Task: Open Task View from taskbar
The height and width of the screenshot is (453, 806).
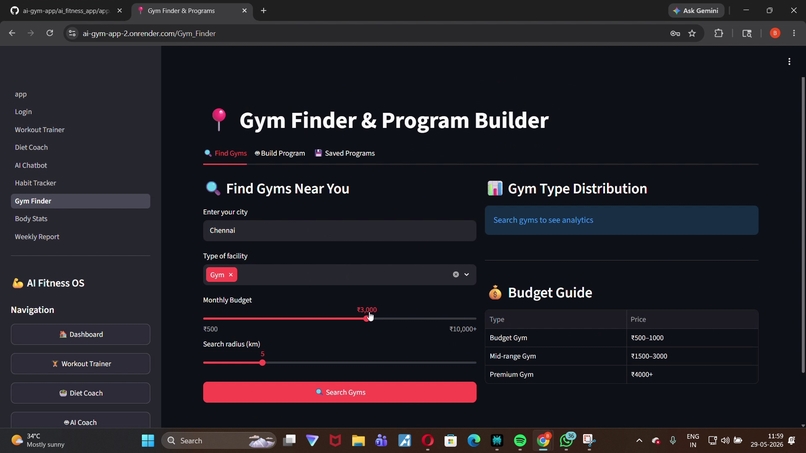Action: [x=289, y=441]
